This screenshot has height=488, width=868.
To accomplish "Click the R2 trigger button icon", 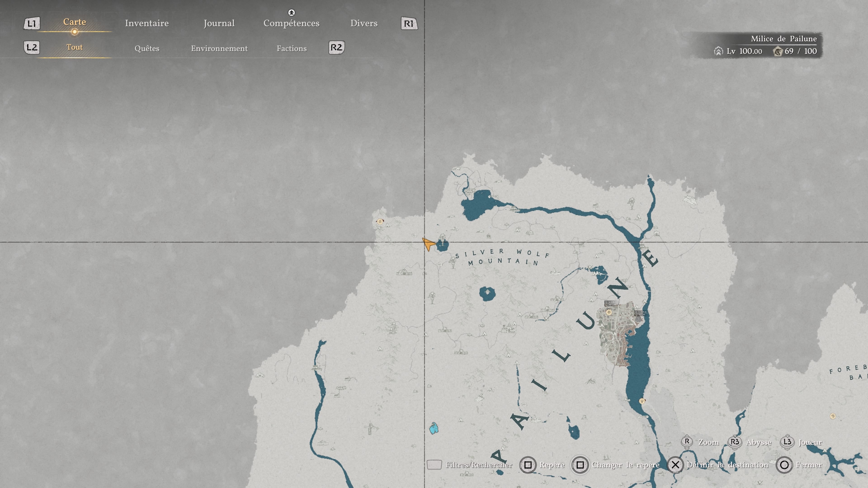I will 337,47.
